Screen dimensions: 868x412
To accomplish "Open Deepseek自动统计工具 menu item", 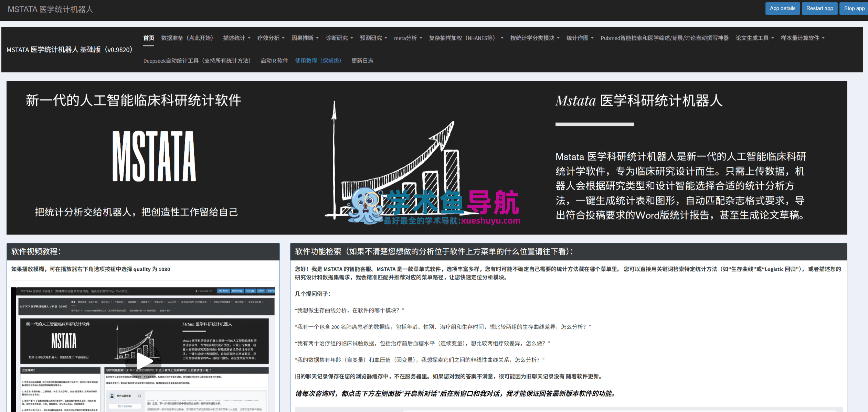I will click(x=198, y=61).
